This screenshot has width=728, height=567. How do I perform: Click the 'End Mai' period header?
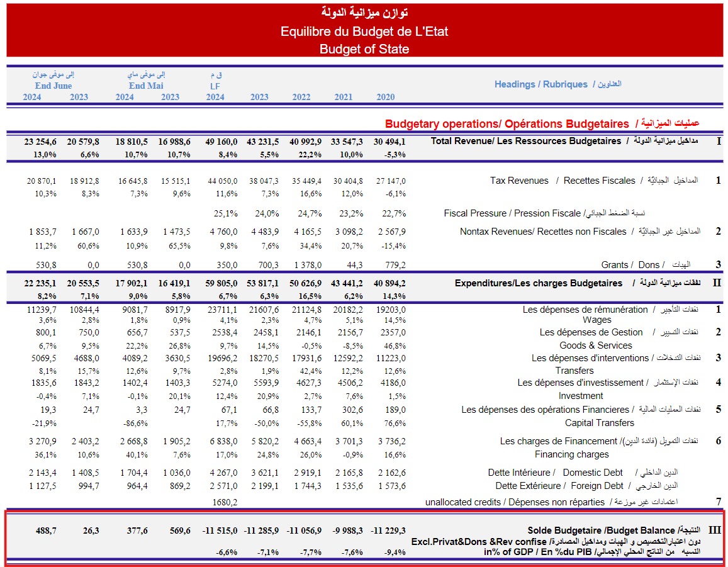(145, 86)
